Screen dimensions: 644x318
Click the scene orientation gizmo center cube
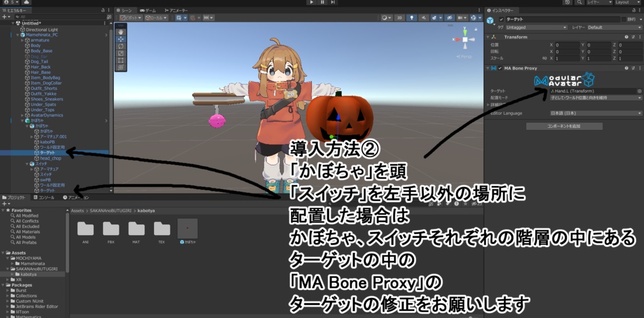coord(465,40)
